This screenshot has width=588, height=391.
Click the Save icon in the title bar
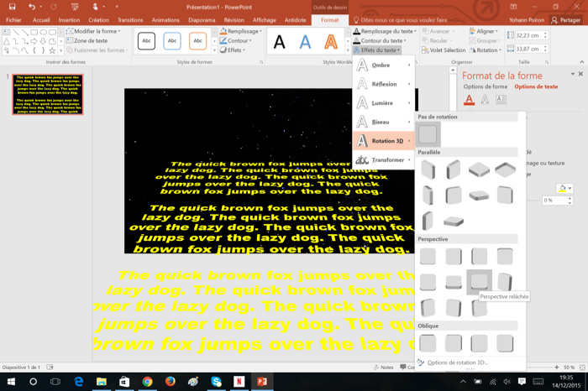click(x=12, y=7)
